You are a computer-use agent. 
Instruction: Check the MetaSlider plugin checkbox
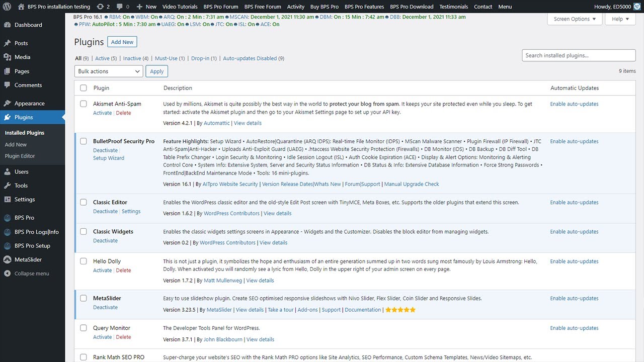[84, 298]
